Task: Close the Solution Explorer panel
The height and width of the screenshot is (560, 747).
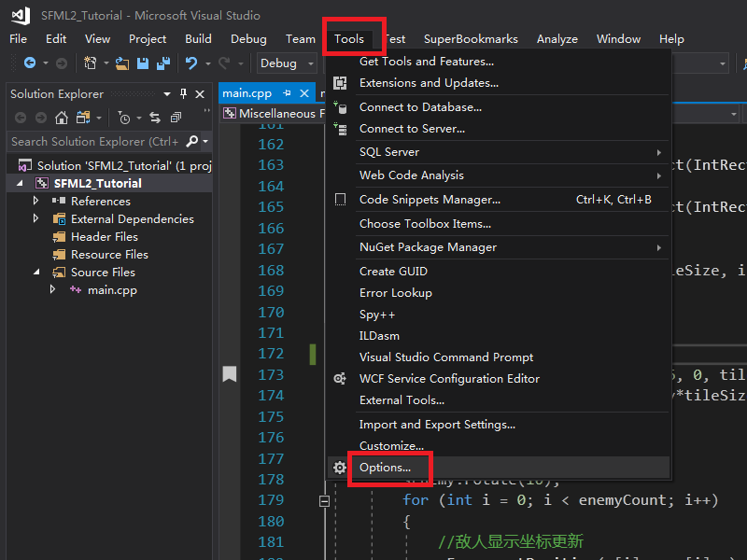Action: [200, 94]
